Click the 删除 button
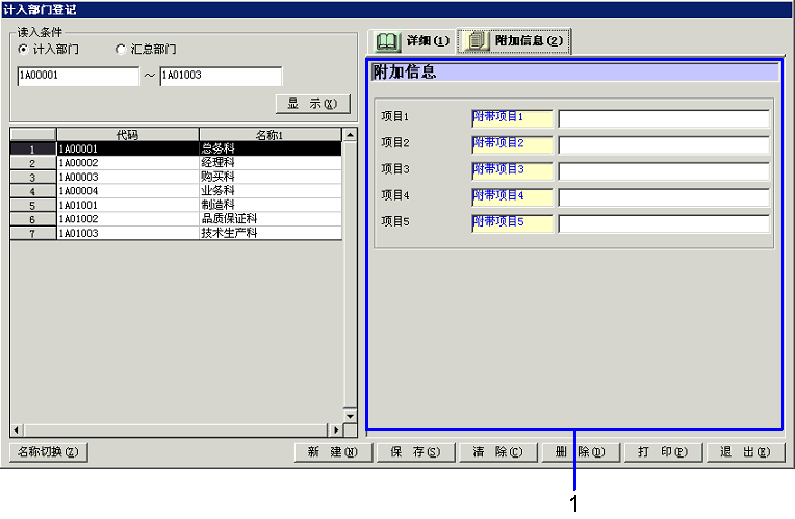The width and height of the screenshot is (795, 519). 580,452
